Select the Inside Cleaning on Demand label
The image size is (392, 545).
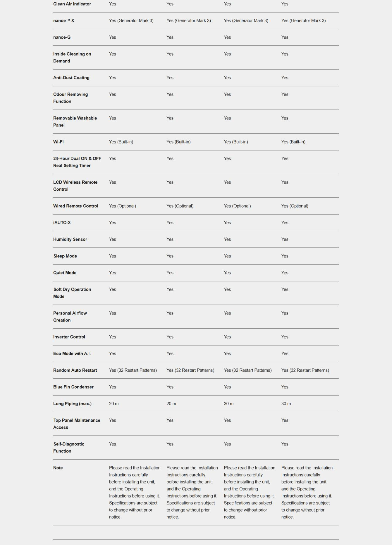72,58
